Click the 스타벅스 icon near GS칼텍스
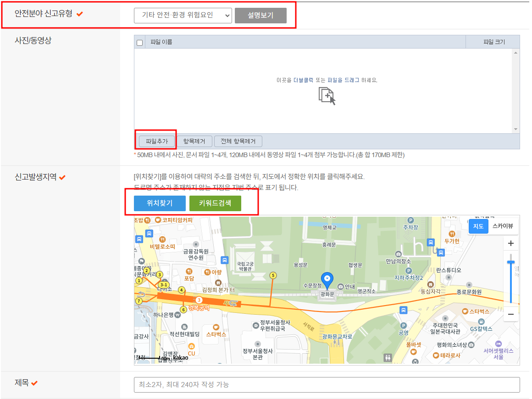Image resolution: width=532 pixels, height=399 pixels. tap(465, 311)
